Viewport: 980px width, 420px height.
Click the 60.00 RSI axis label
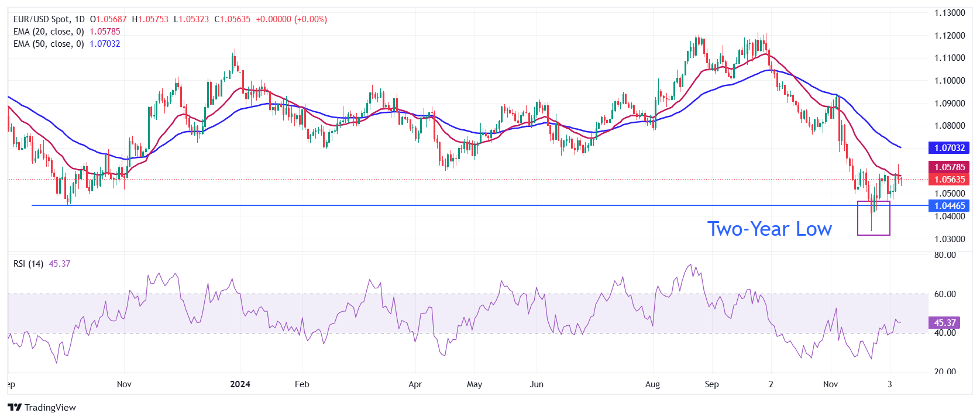pyautogui.click(x=945, y=294)
